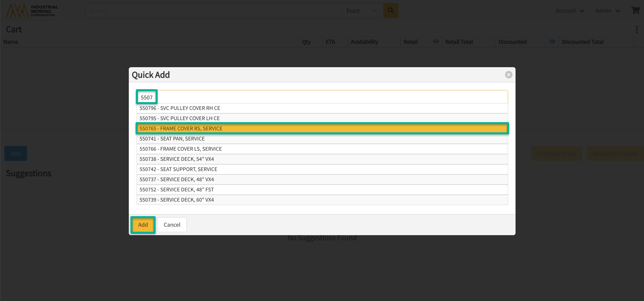Open the Exact search mode dropdown
Screen dimensions: 644x301
point(362,11)
